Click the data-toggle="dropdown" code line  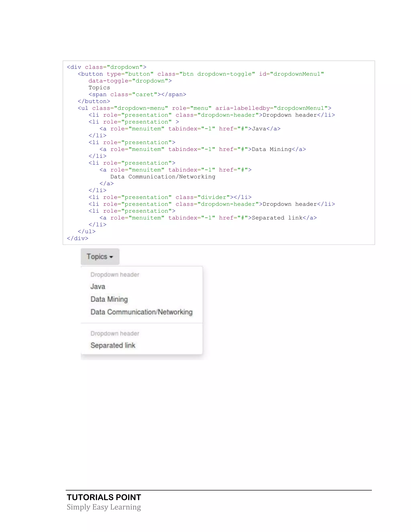click(x=130, y=81)
